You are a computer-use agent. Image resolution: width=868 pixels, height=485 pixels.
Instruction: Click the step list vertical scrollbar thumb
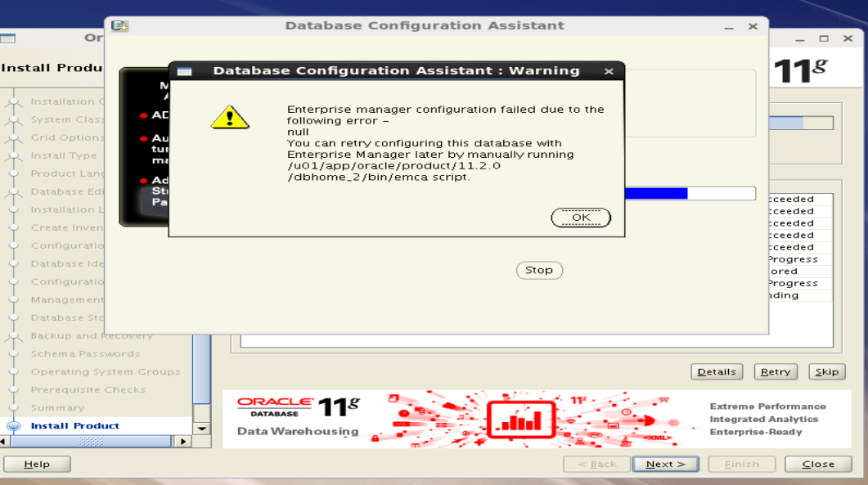pyautogui.click(x=201, y=370)
